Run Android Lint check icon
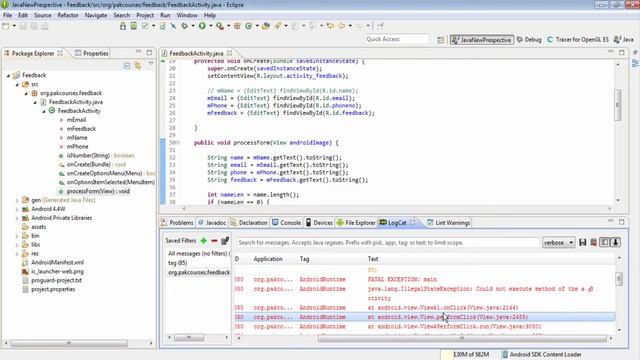The width and height of the screenshot is (640, 360). tap(145, 26)
